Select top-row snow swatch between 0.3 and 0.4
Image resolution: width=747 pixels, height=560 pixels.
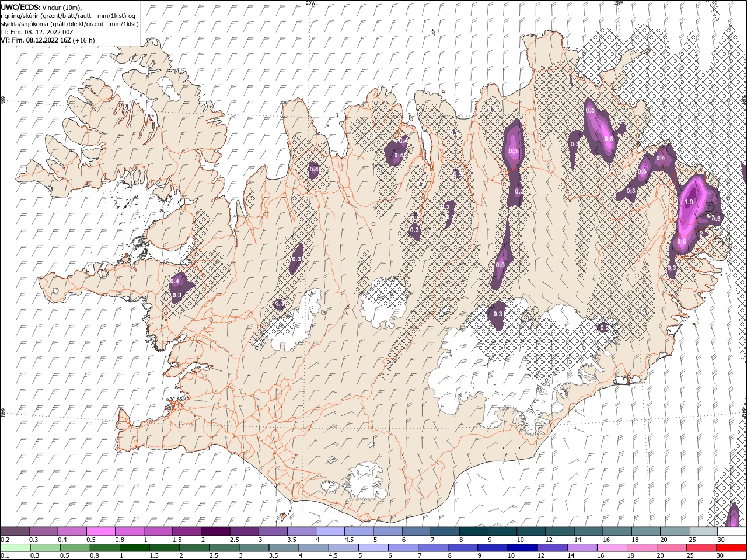click(x=43, y=531)
